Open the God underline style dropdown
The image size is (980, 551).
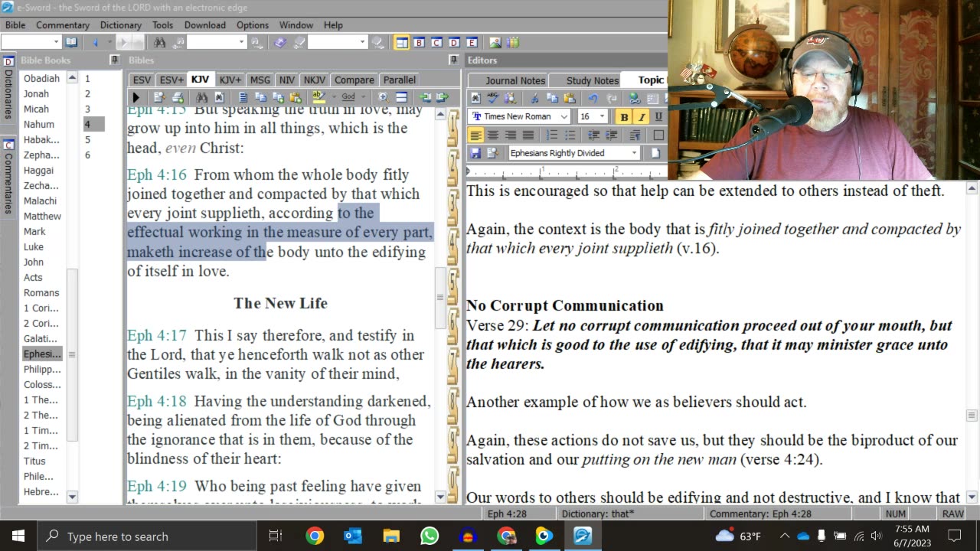coord(363,97)
